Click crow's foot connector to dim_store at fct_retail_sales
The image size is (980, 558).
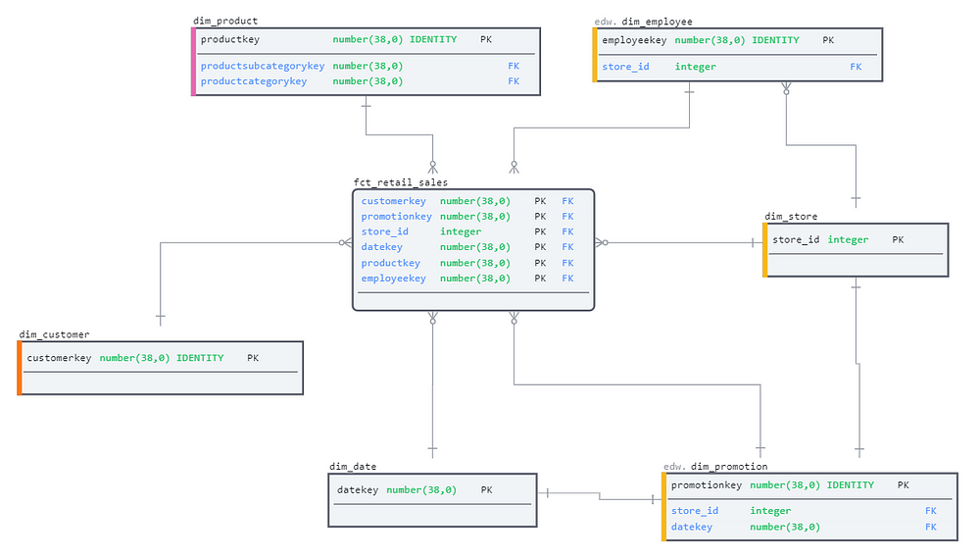pos(602,243)
